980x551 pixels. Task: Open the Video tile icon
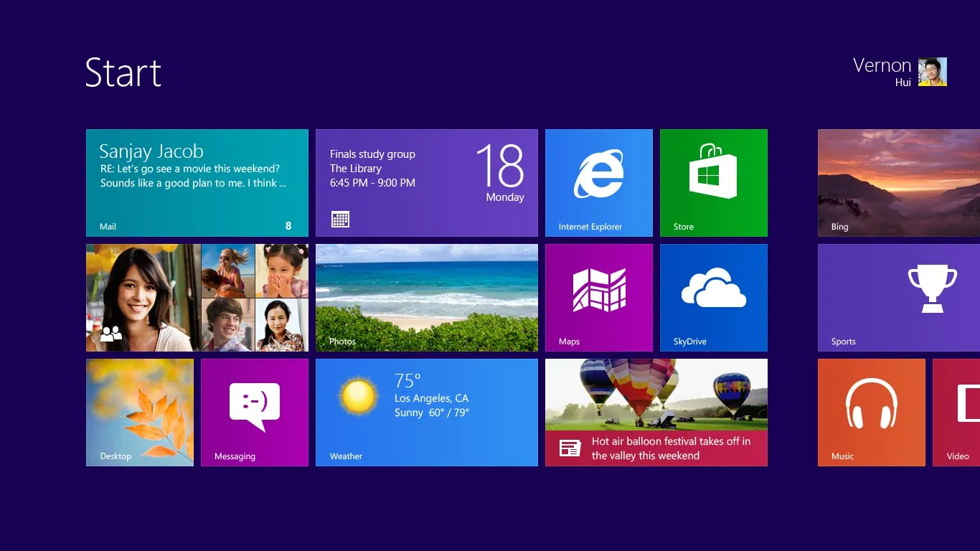[x=969, y=404]
